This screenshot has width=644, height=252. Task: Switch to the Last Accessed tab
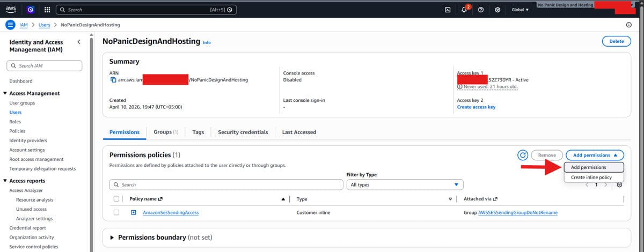(x=299, y=132)
